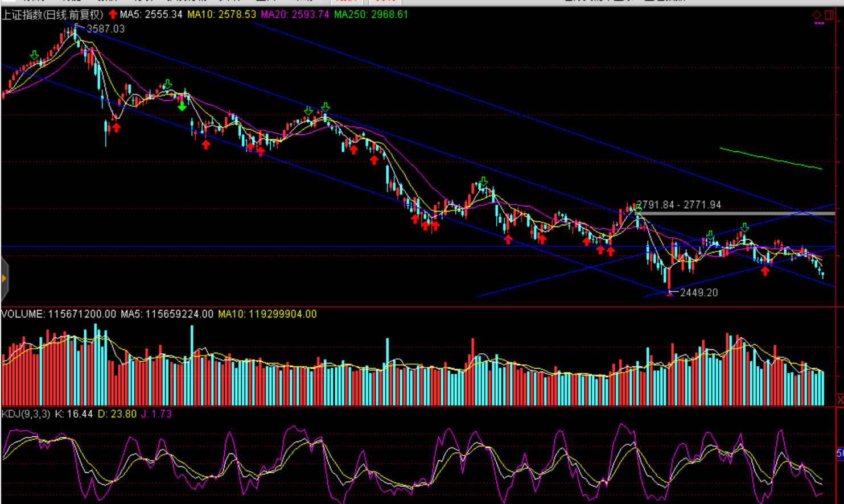This screenshot has width=844, height=504.
Task: Open the 上证指数 daily chart title
Action: click(52, 14)
